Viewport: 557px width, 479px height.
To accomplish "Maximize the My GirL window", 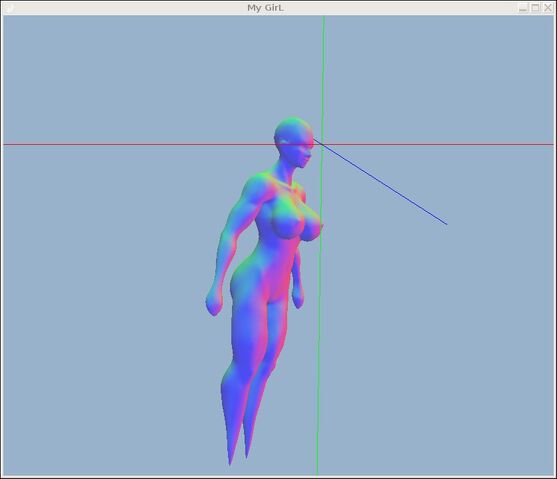I will click(535, 8).
